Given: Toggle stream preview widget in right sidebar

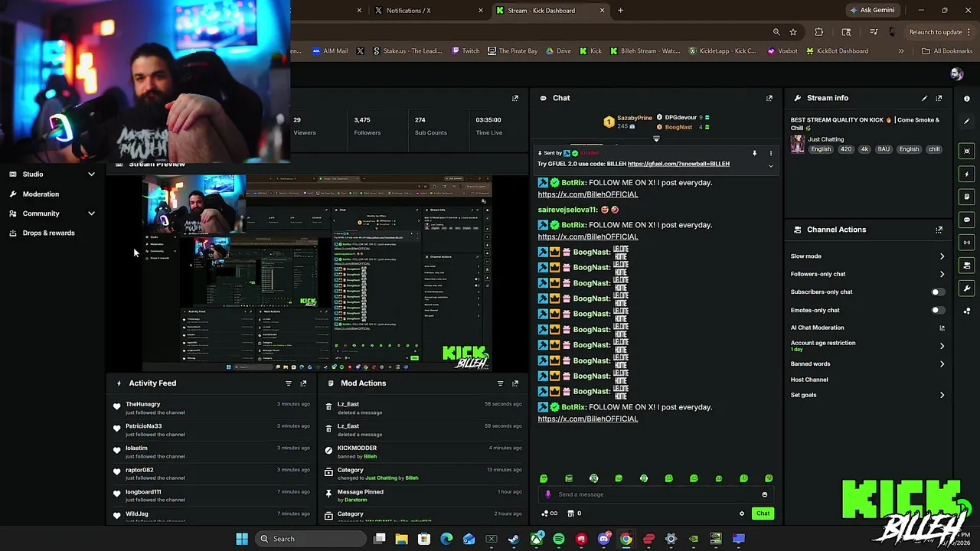Looking at the screenshot, I should (x=967, y=151).
